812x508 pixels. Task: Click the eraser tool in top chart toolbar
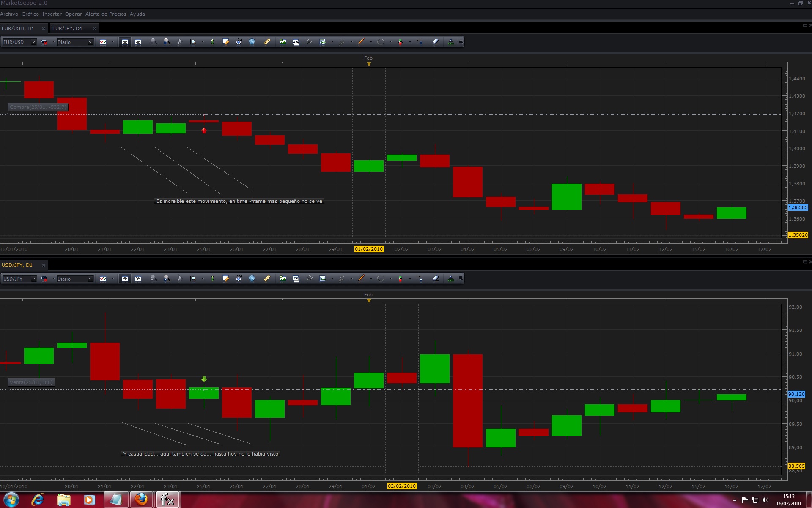coord(436,42)
